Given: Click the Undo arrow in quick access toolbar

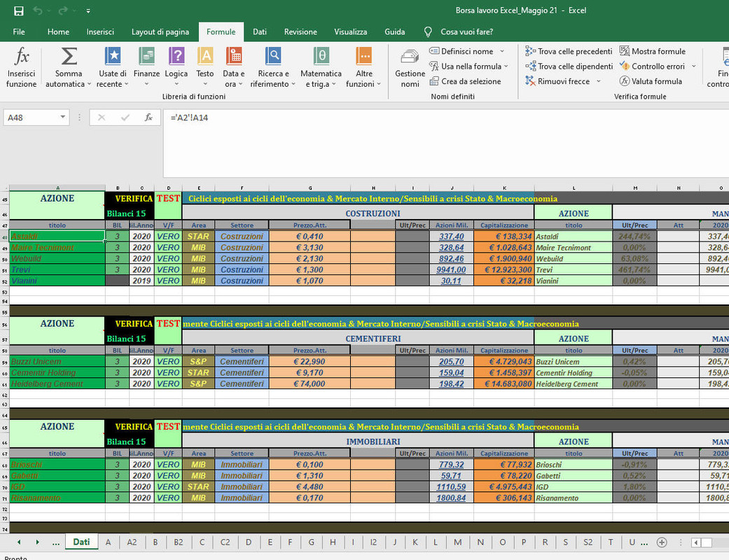Looking at the screenshot, I should point(38,10).
